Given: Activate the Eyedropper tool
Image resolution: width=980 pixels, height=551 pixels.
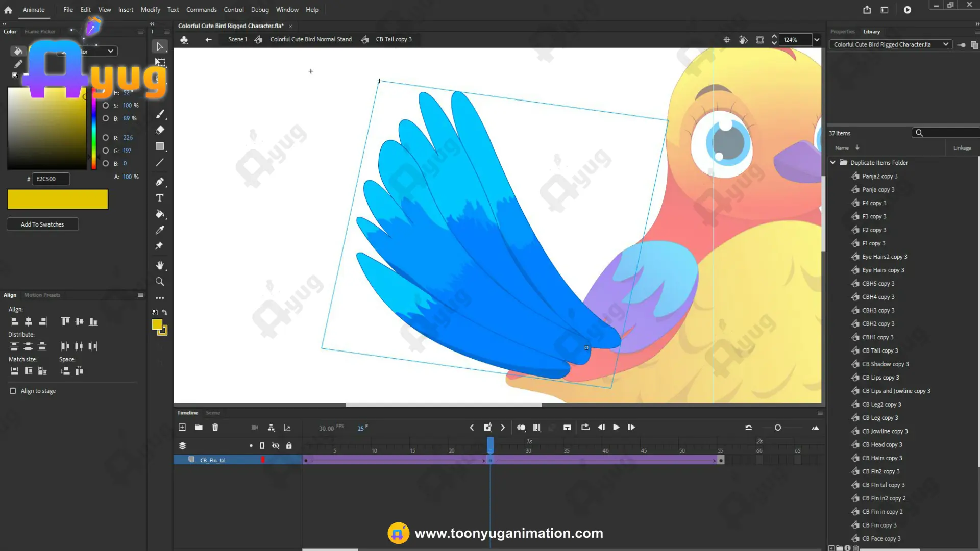Looking at the screenshot, I should pos(160,230).
